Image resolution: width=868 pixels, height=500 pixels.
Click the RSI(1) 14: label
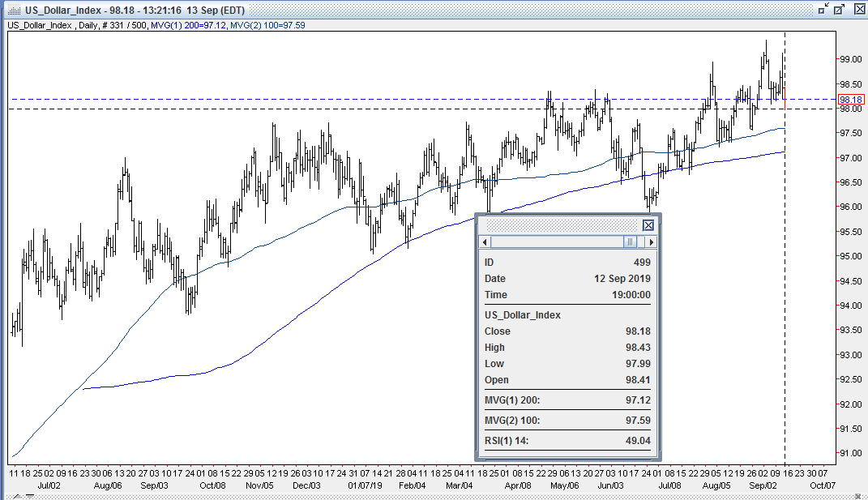[507, 441]
